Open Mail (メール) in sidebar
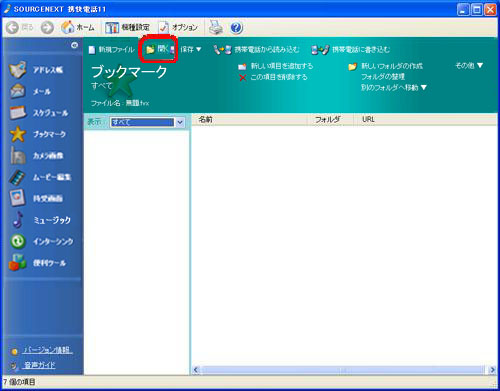500x391 pixels. pos(30,91)
